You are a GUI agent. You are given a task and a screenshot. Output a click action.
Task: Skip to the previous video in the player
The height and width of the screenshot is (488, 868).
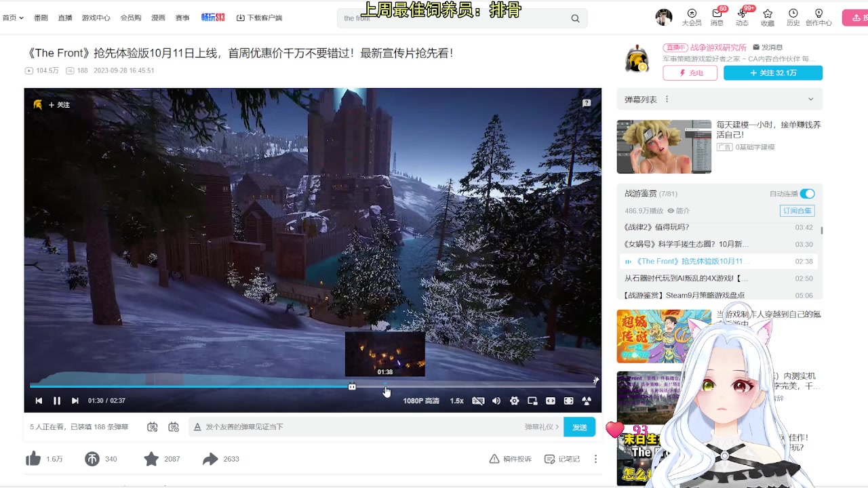click(x=39, y=401)
